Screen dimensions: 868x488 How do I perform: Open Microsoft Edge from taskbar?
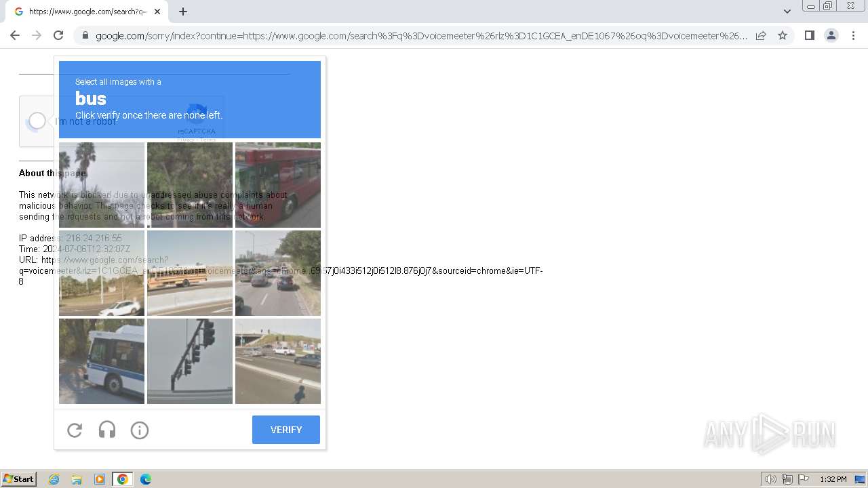[145, 479]
